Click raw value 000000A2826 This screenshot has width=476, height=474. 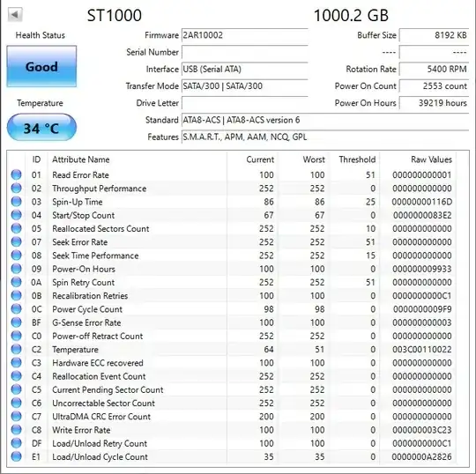[421, 456]
